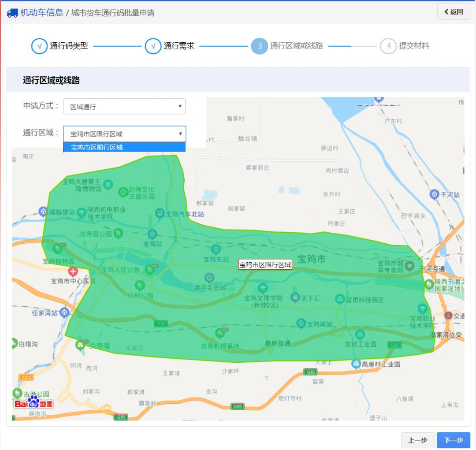The image size is (476, 450).
Task: Go to step 通行码类型
Action: [39, 46]
